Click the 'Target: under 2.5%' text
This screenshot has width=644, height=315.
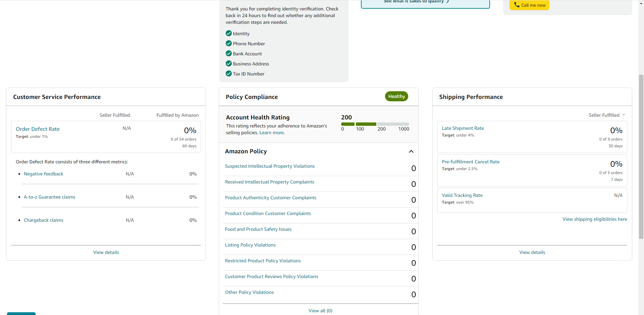tap(460, 169)
